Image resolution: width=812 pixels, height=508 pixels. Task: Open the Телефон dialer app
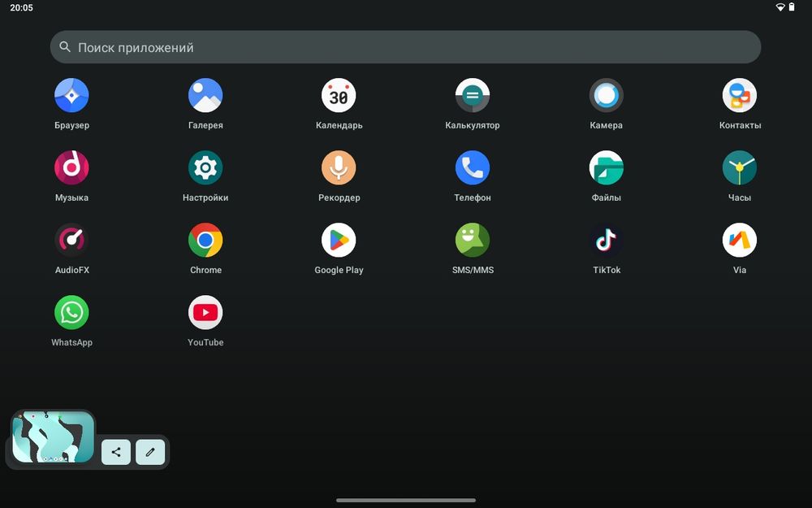[473, 167]
